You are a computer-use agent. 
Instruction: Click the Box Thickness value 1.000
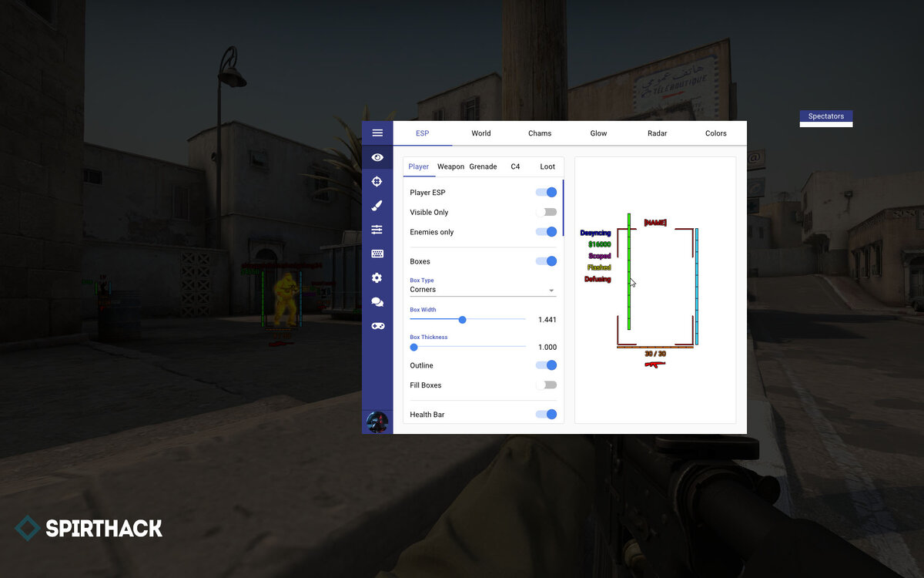(547, 348)
